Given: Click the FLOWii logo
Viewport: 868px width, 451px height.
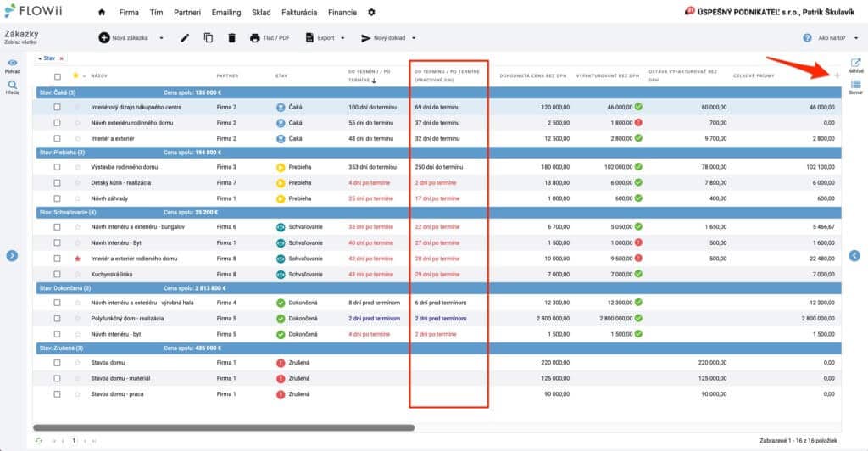Looking at the screenshot, I should pos(34,11).
